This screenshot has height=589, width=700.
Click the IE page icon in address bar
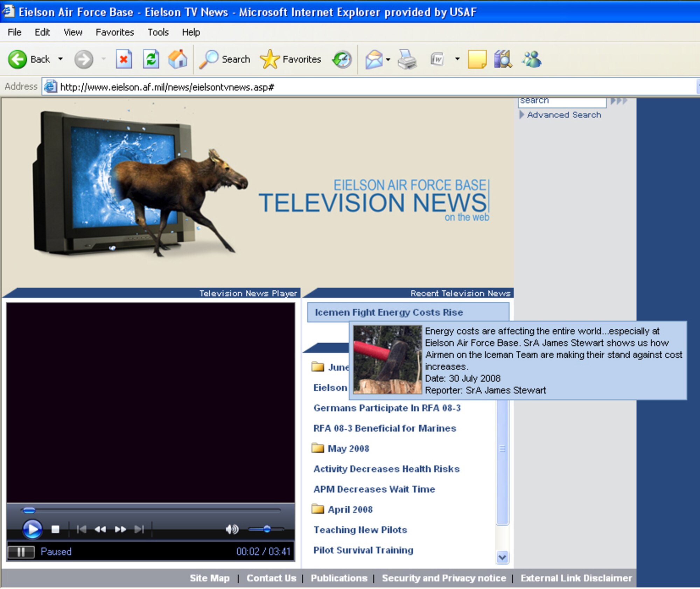pos(50,87)
